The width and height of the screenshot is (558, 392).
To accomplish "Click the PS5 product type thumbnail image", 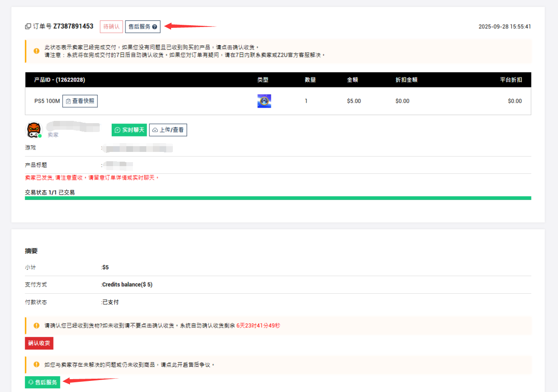I will coord(264,101).
